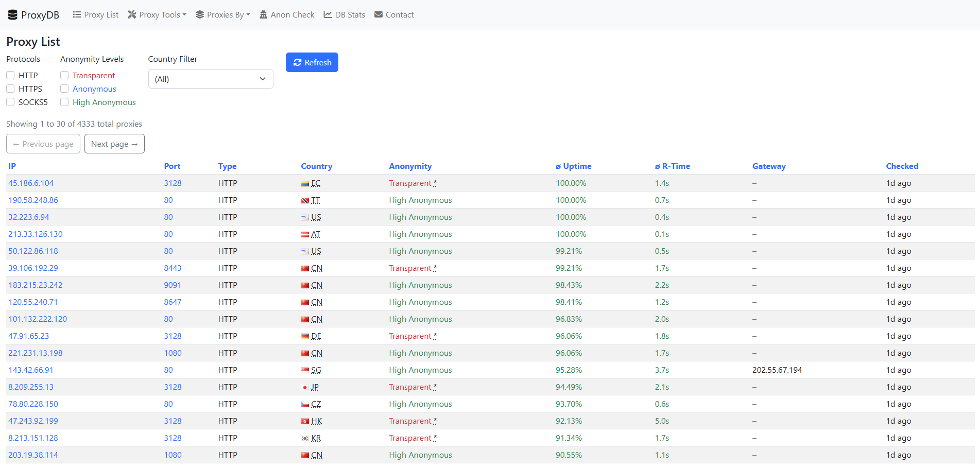Click country code KR link

[316, 438]
